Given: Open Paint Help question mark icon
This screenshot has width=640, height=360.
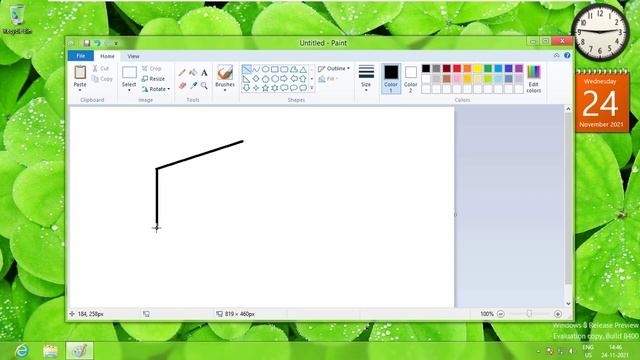Looking at the screenshot, I should click(567, 55).
